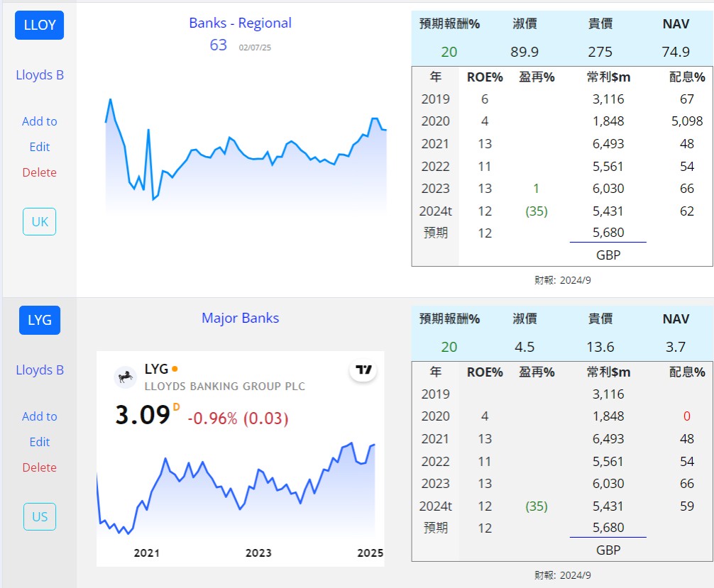
Task: Click LYG forecast profit 5,680
Action: point(608,528)
